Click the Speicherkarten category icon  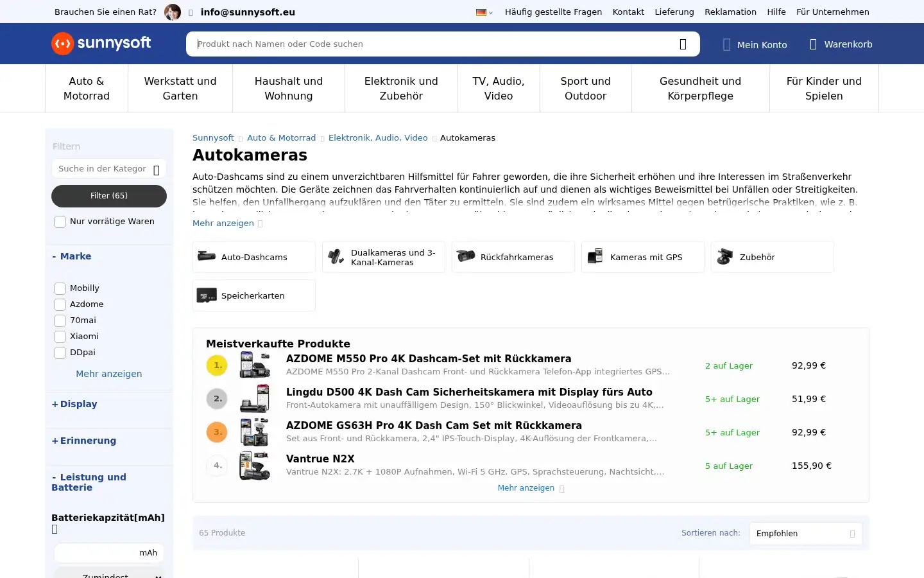[207, 295]
